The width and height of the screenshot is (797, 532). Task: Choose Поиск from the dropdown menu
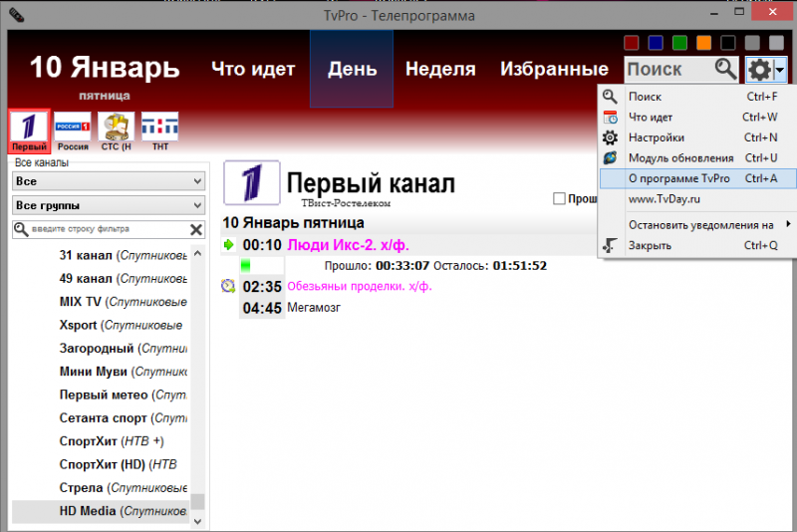(696, 97)
